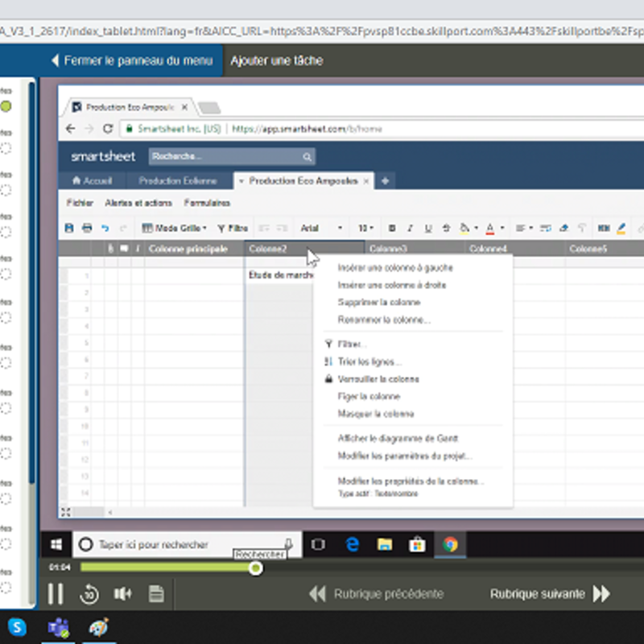Mute the video with the speaker icon
644x644 pixels.
coord(122,594)
